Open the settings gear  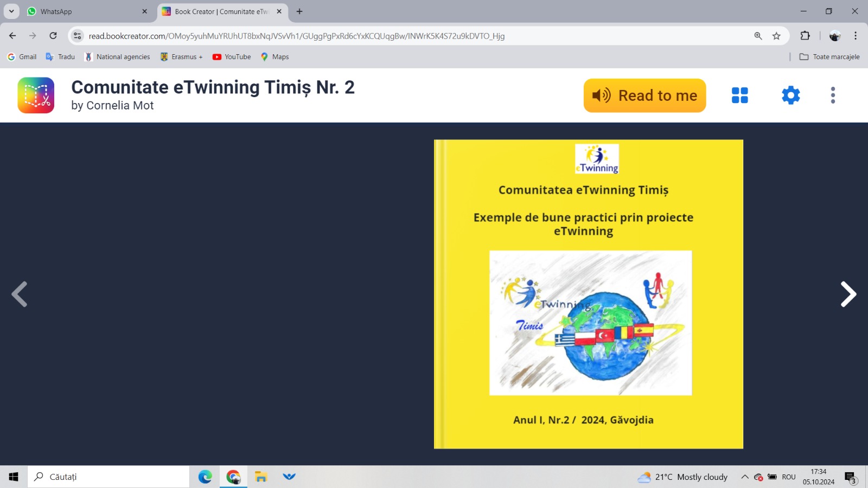coord(790,95)
